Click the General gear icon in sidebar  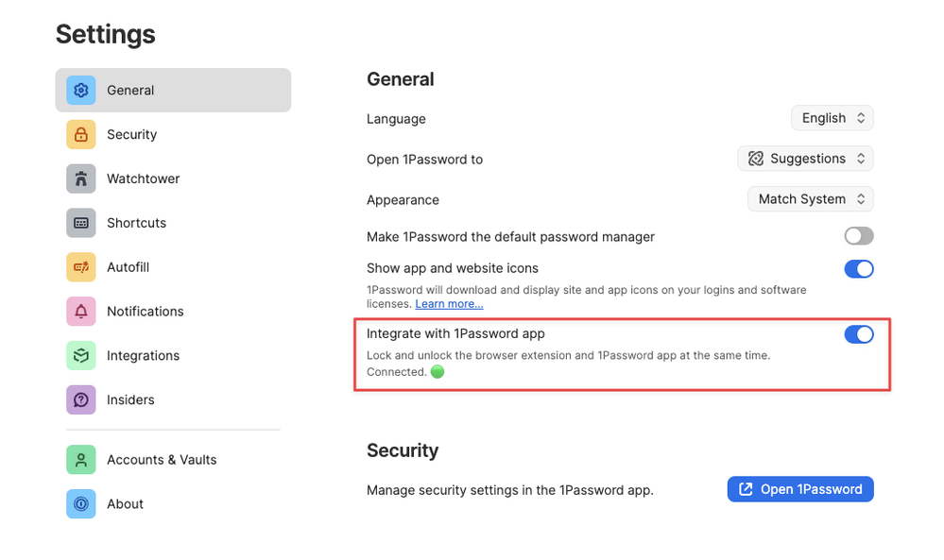pyautogui.click(x=81, y=91)
